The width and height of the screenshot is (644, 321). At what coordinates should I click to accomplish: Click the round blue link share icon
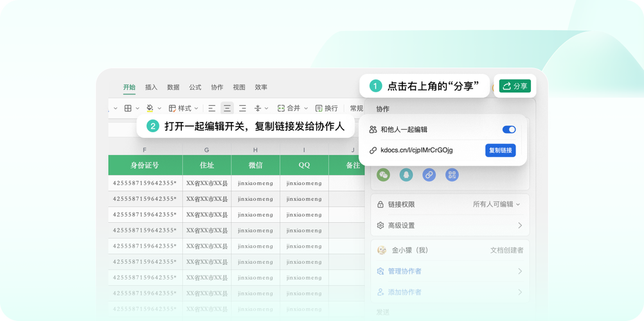pos(429,175)
